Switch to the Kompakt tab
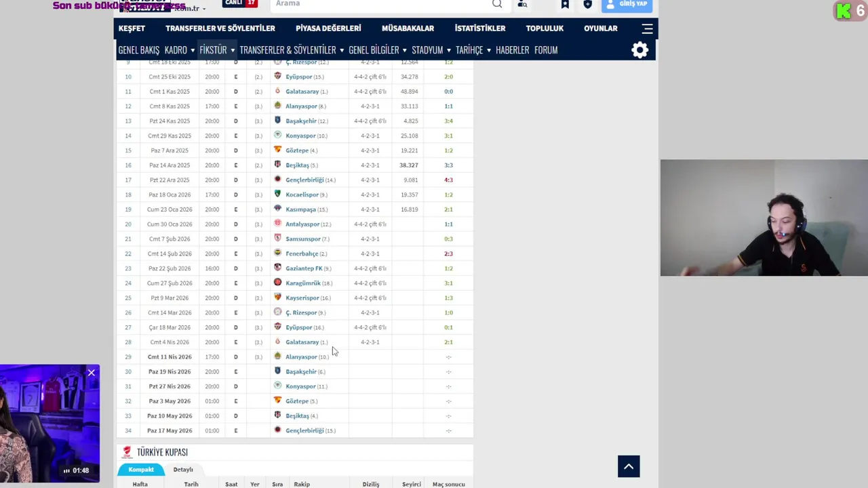 click(x=141, y=470)
